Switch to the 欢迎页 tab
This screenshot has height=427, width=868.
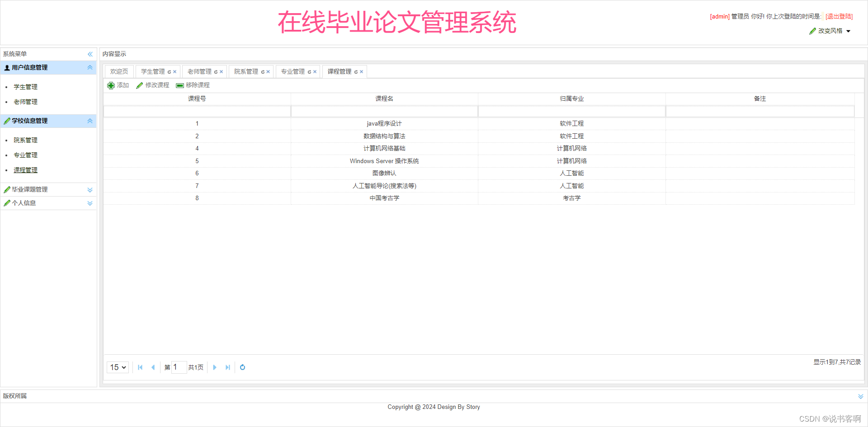119,72
